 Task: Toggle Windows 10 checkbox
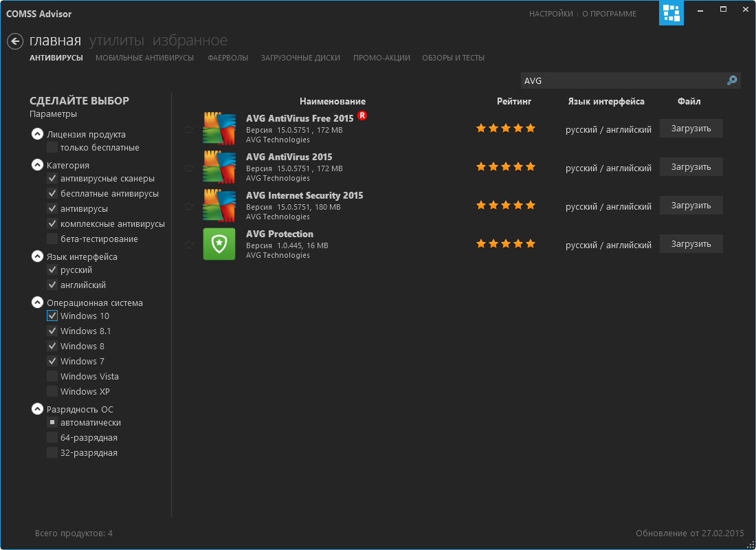pos(52,316)
